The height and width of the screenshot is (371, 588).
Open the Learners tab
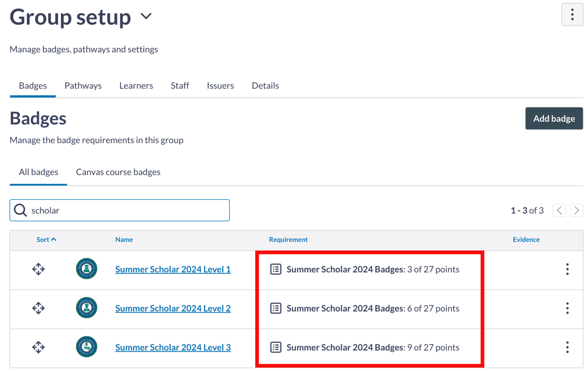[136, 85]
